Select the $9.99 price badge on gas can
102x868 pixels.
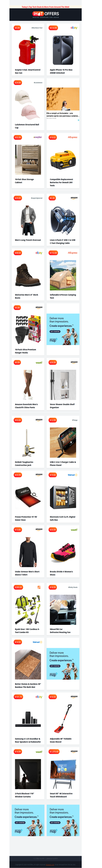point(17,28)
